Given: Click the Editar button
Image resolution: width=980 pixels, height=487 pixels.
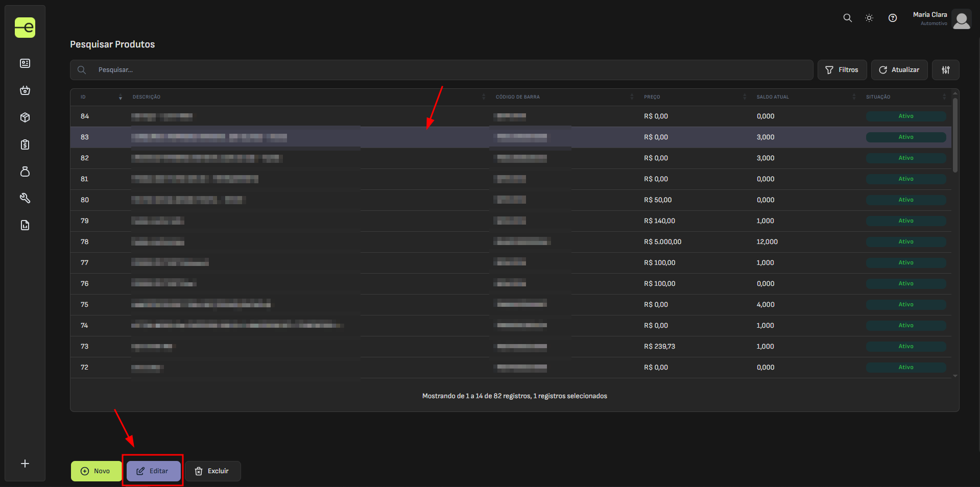Looking at the screenshot, I should [153, 471].
